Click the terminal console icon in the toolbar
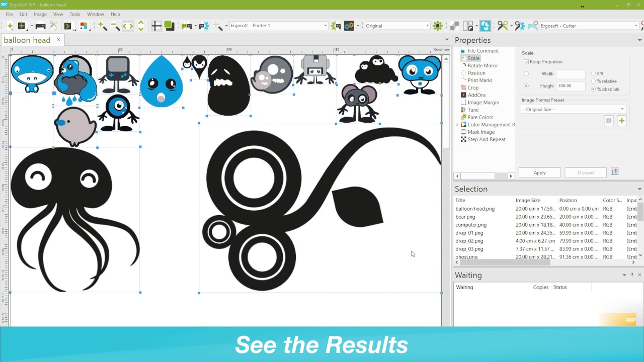This screenshot has width=644, height=362. [x=67, y=26]
